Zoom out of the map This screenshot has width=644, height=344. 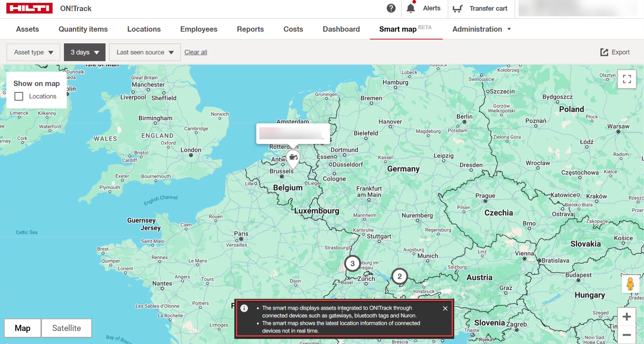click(627, 335)
